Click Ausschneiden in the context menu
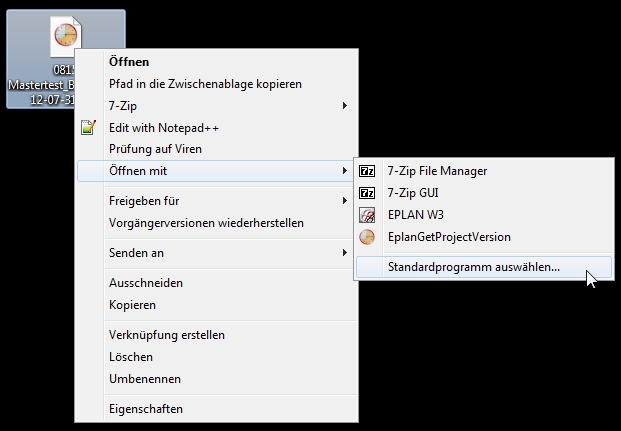Screen dimensions: 621x431 [x=146, y=283]
